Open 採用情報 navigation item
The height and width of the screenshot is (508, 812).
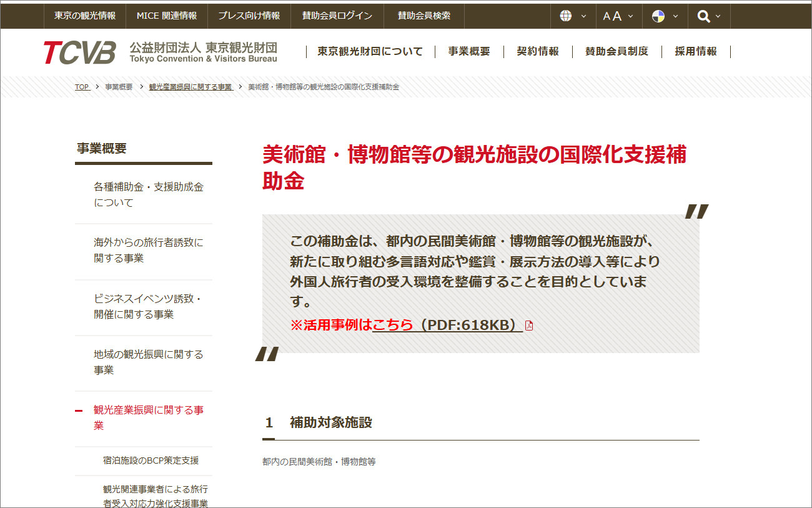pyautogui.click(x=696, y=52)
